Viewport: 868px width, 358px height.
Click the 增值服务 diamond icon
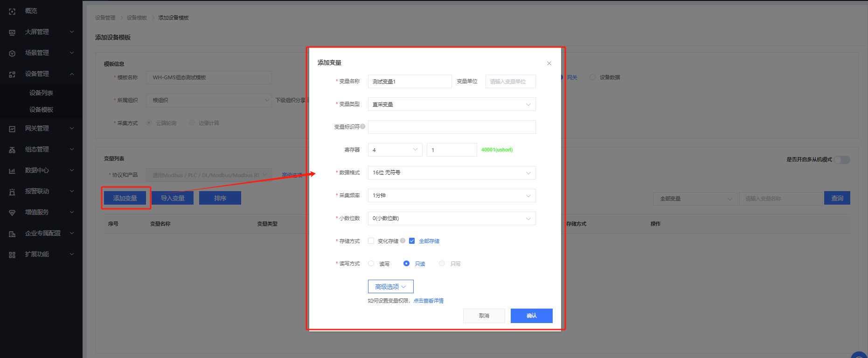pyautogui.click(x=12, y=213)
